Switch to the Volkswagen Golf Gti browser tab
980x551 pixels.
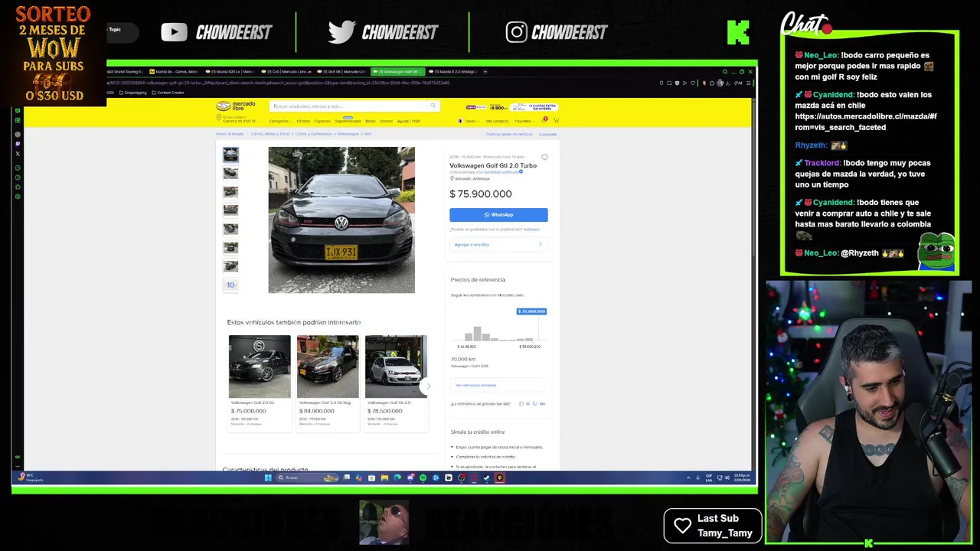(x=397, y=71)
